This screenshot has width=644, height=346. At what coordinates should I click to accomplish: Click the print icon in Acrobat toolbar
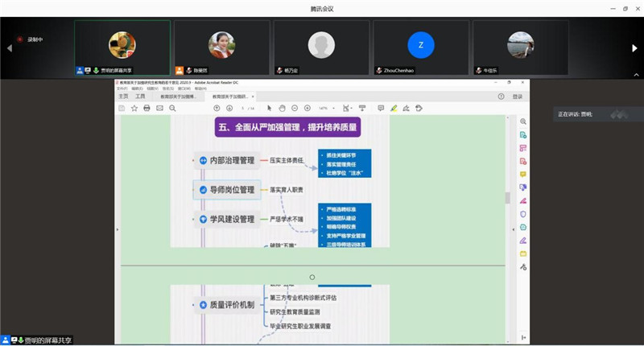pyautogui.click(x=147, y=108)
